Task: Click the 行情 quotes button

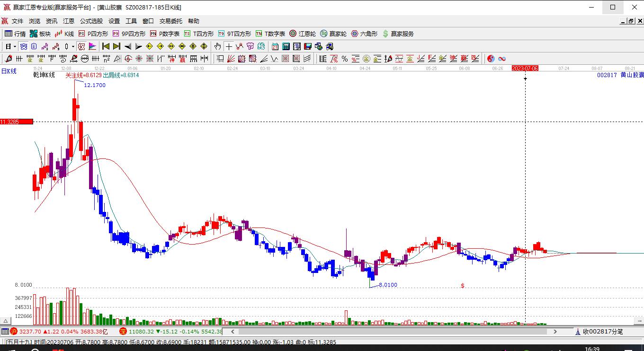Action: point(15,34)
